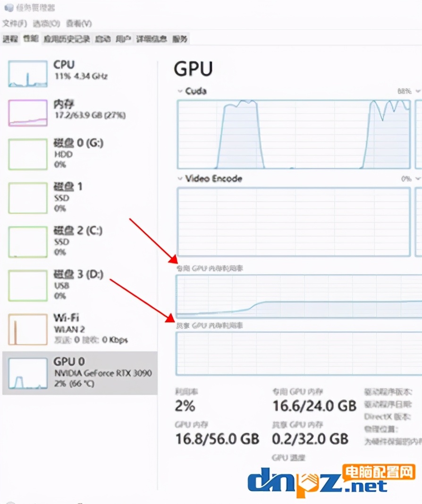Viewport: 422px width, 504px height.
Task: Switch to the 进程 (Processes) tab
Action: click(x=10, y=39)
